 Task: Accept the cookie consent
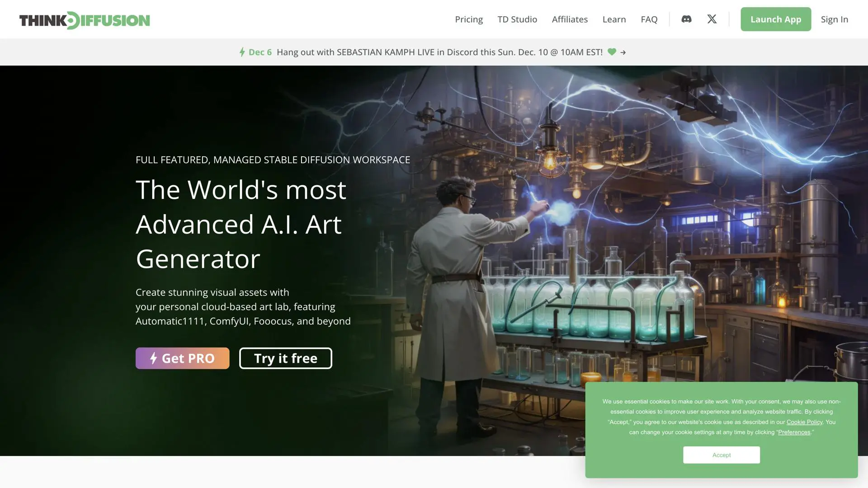point(721,455)
